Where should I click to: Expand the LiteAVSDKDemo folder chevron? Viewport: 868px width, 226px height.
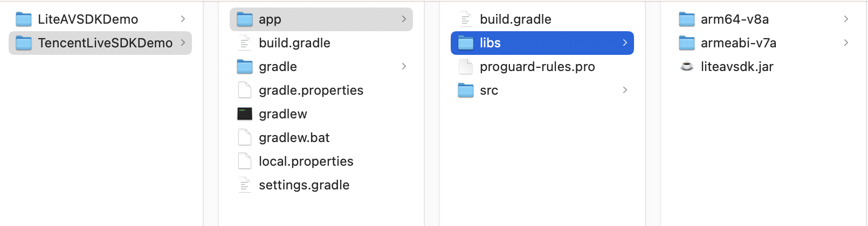(183, 19)
